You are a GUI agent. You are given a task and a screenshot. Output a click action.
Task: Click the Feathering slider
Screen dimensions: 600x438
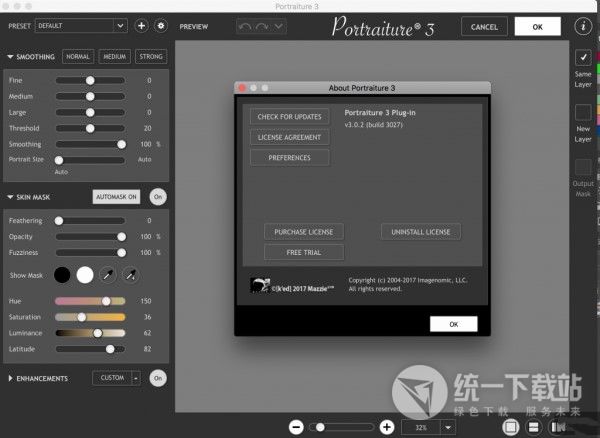point(90,221)
